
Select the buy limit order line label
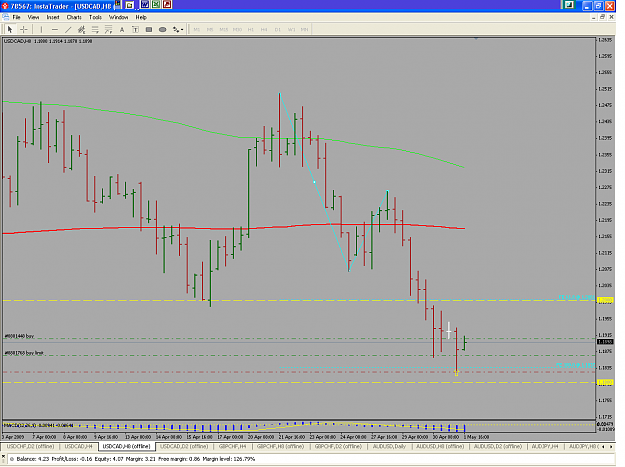pos(24,353)
